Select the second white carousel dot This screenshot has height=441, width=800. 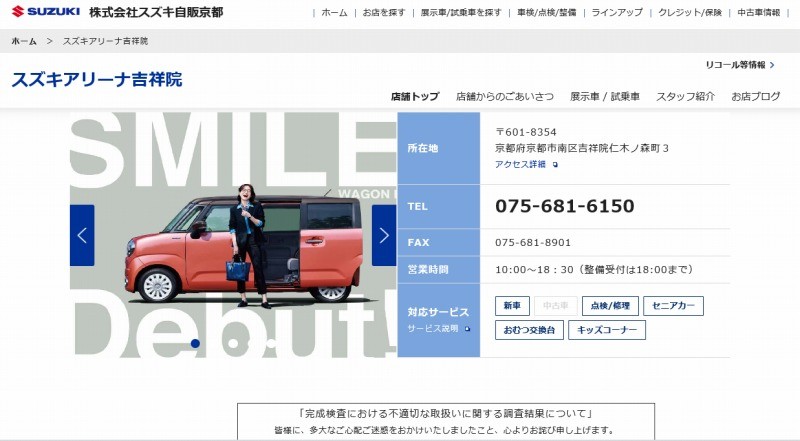tap(234, 344)
